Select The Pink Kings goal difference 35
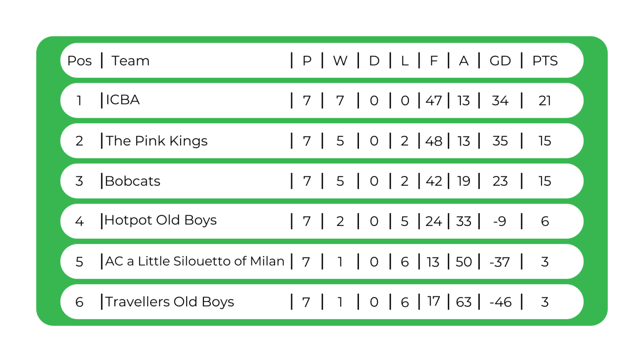This screenshot has width=644, height=362. 500,141
